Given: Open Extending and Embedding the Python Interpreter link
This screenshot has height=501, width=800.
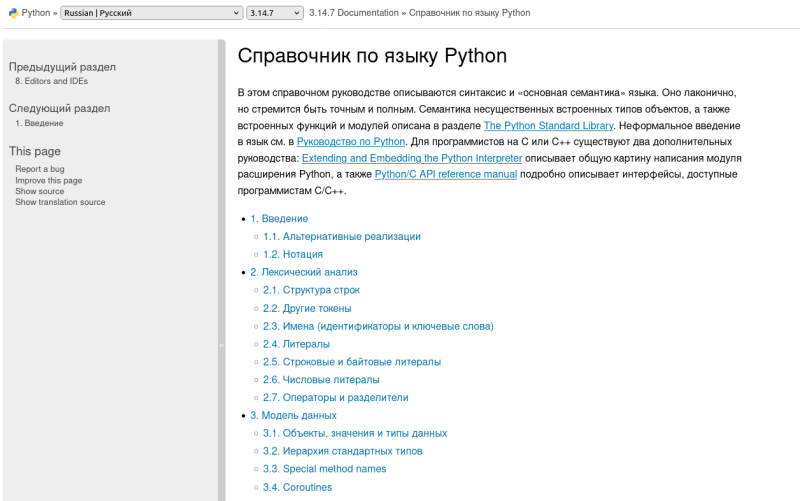Looking at the screenshot, I should [x=412, y=158].
